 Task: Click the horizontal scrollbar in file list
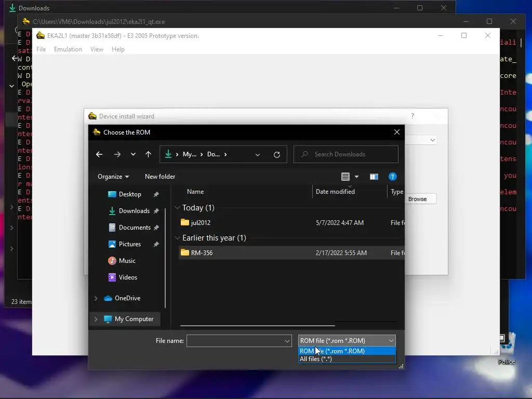258,326
